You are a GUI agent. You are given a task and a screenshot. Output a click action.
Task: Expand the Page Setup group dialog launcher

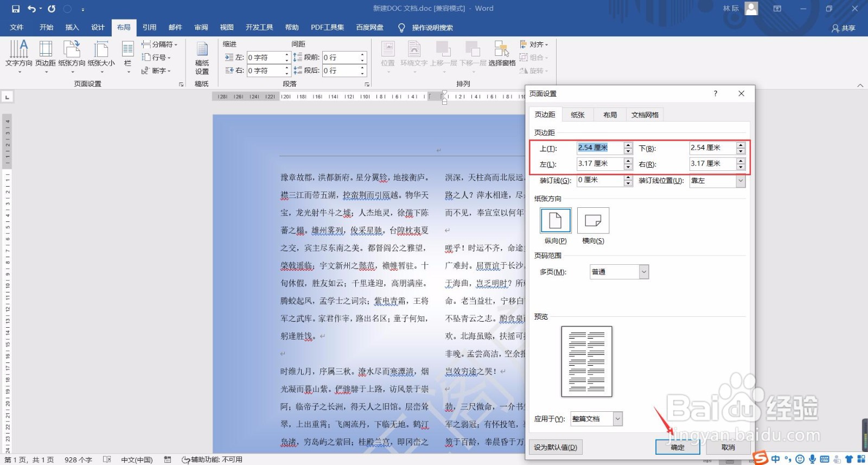[181, 85]
